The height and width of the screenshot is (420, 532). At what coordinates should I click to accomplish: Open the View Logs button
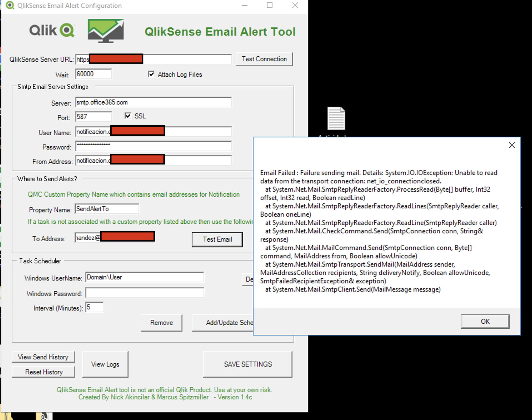[105, 364]
